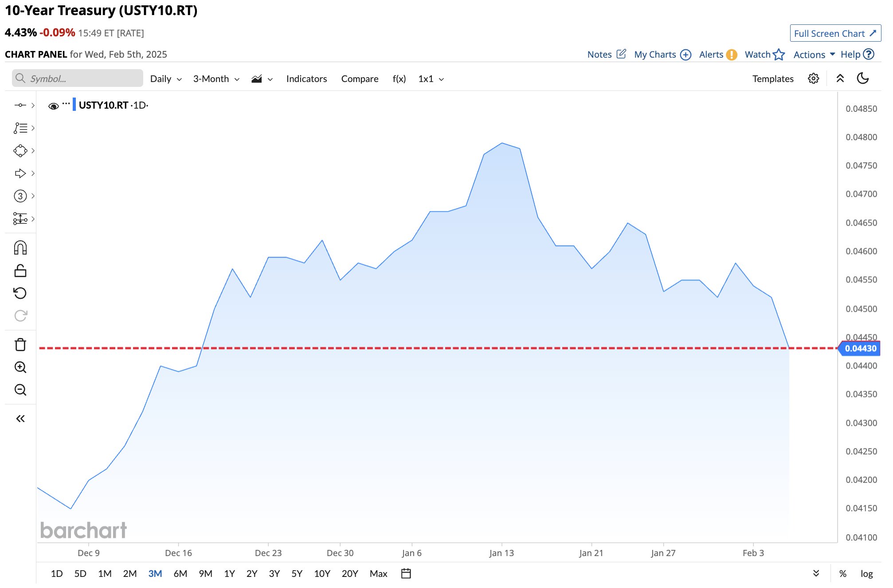Expand the 3-Month period dropdown
Image resolution: width=893 pixels, height=588 pixels.
click(x=216, y=79)
